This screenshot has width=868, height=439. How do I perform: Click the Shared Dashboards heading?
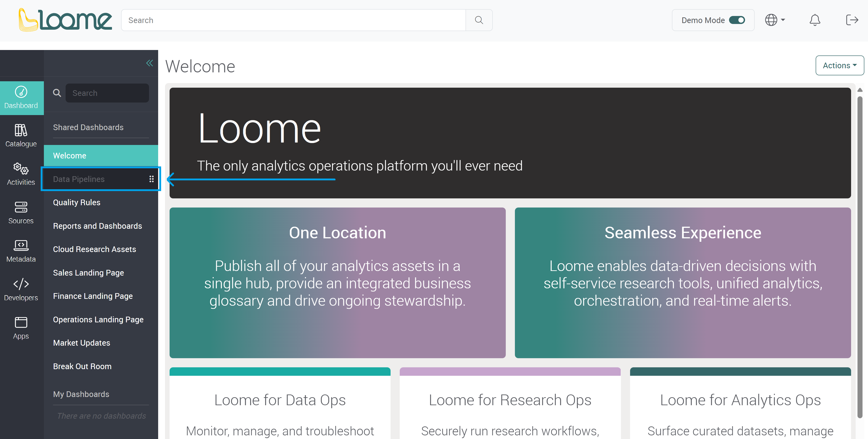88,127
